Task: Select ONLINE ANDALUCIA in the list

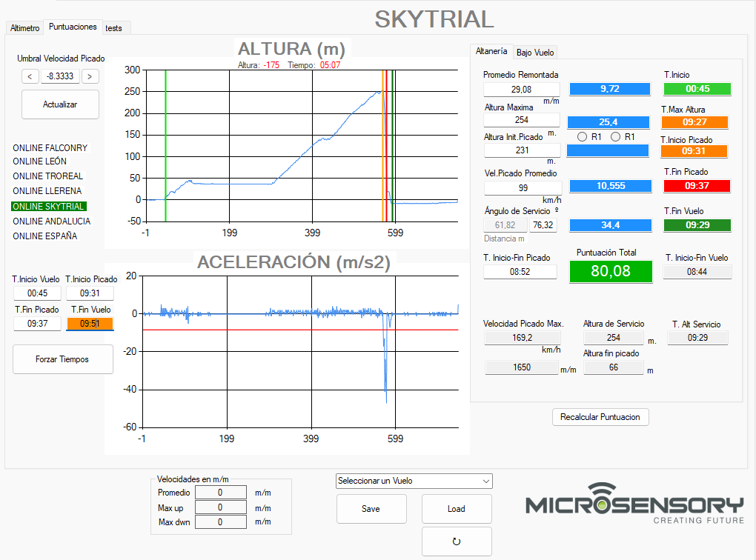Action: (x=52, y=221)
